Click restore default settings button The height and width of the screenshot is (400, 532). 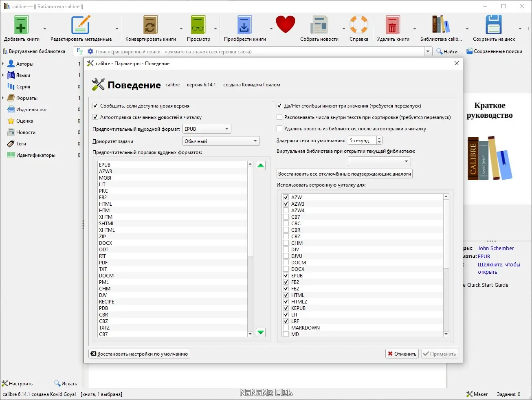tap(139, 354)
